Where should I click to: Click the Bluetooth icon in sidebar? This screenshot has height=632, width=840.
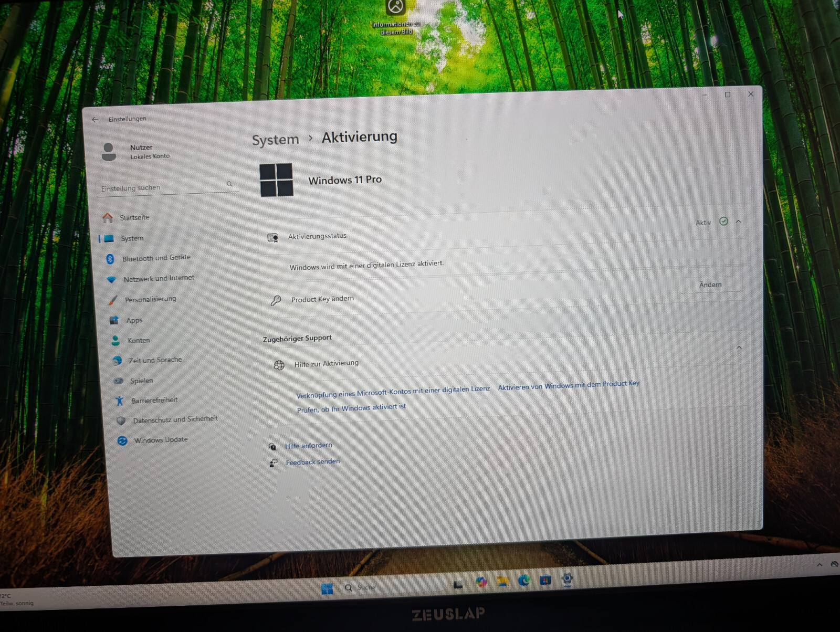point(110,259)
